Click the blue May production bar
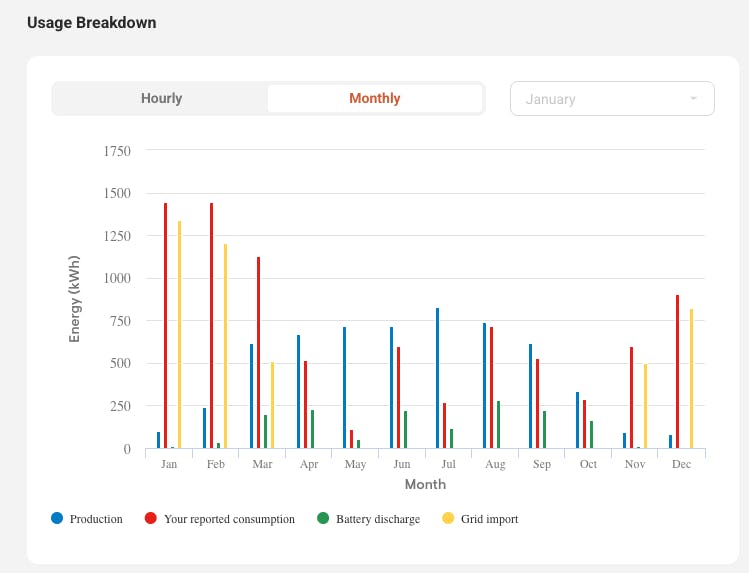Screen dimensions: 749x573 pos(344,387)
